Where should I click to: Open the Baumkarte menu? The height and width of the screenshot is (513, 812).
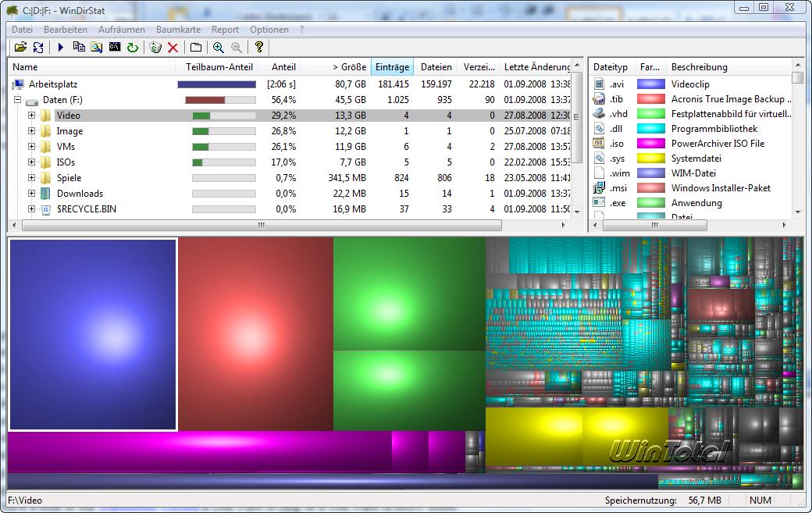178,30
